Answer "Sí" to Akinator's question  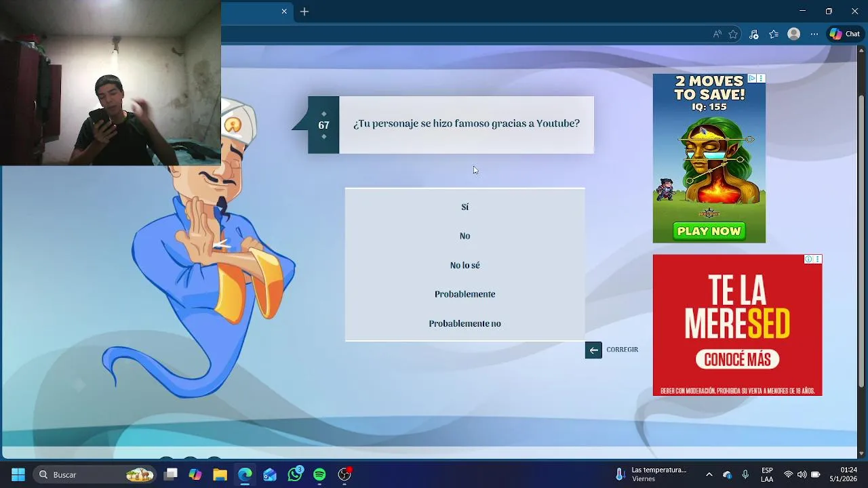point(465,207)
